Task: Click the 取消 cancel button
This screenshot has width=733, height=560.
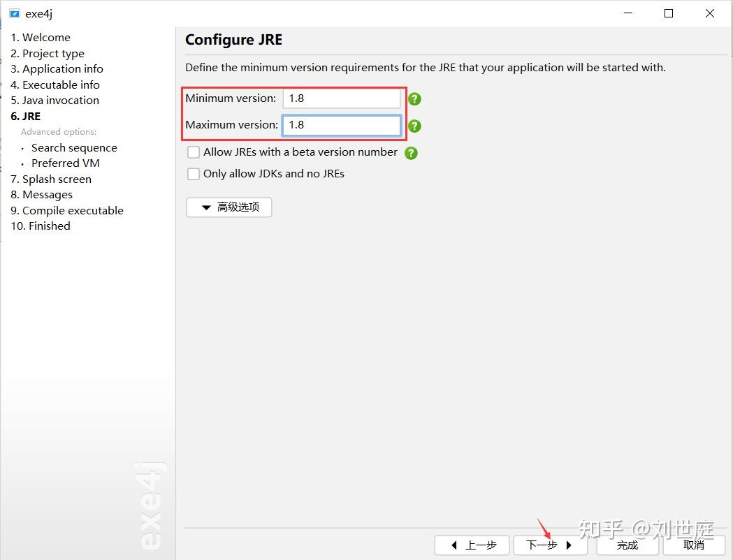Action: 694,545
